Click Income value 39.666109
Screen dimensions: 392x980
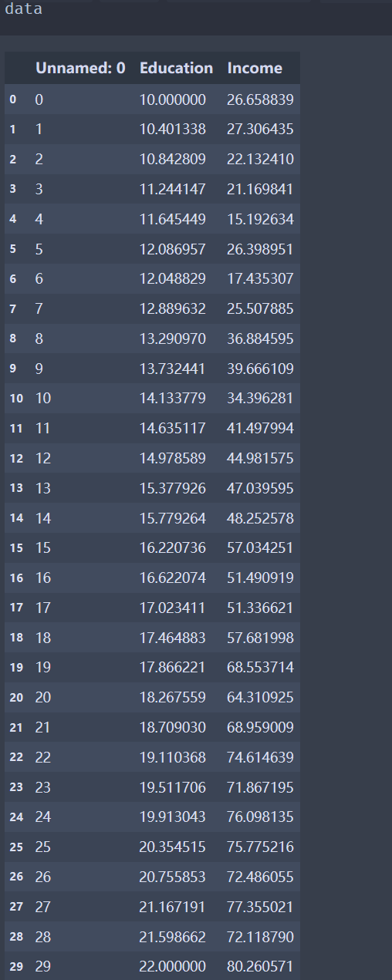pos(260,369)
